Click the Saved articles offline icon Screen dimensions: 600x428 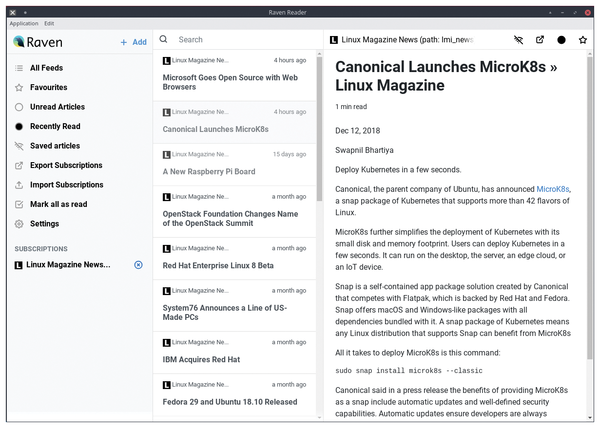pos(19,146)
